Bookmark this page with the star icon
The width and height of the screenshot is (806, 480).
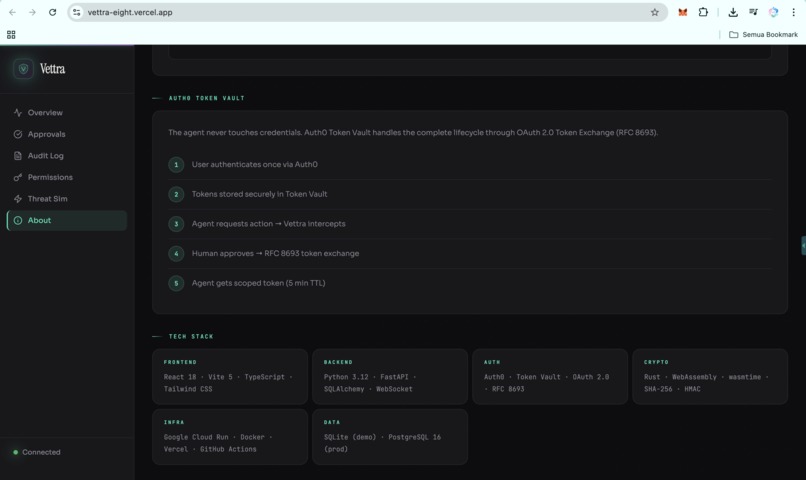point(654,12)
